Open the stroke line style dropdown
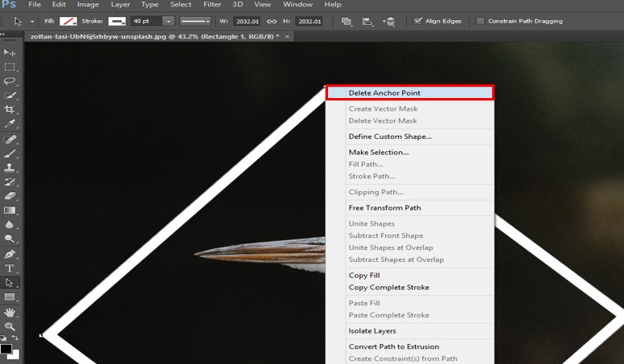The image size is (624, 364). tap(195, 22)
